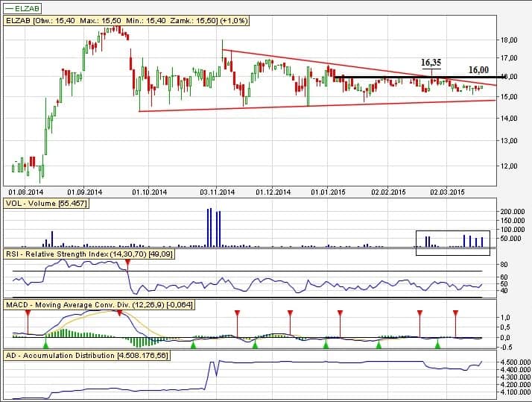The image size is (532, 402).
Task: Click the last red sell marker in MACD panel
Action: point(455,312)
